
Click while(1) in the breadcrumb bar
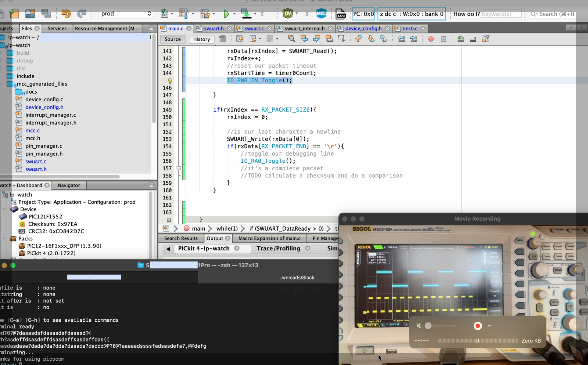coord(227,228)
